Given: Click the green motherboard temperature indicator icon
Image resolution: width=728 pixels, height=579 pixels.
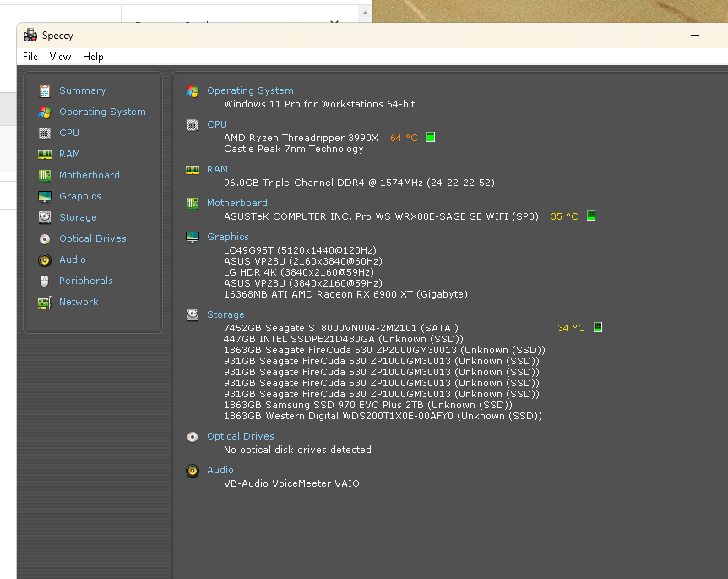Looking at the screenshot, I should (591, 216).
